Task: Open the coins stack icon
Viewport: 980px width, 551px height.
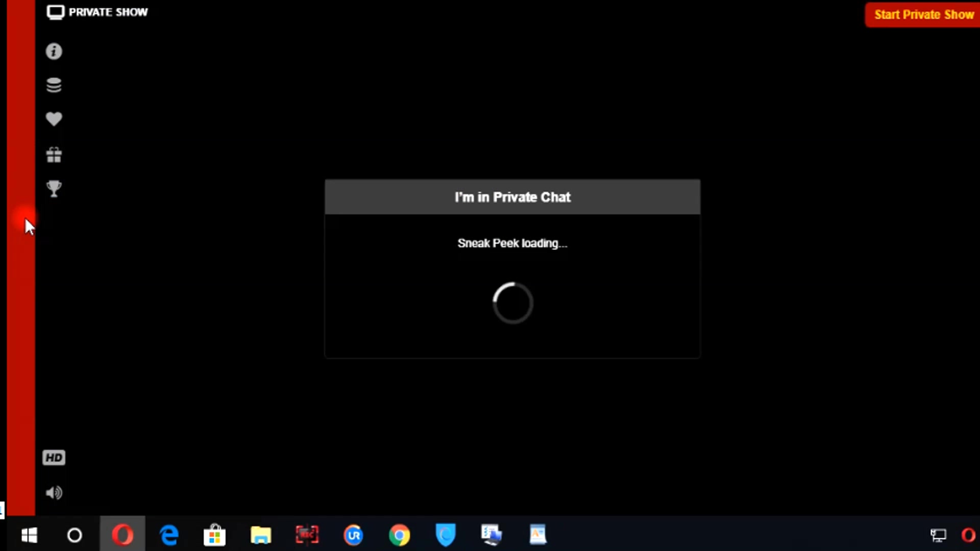Action: coord(54,85)
